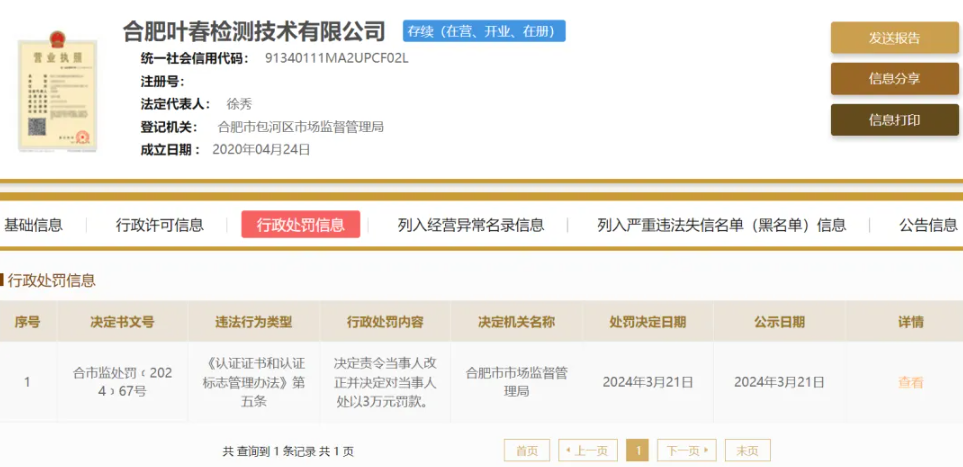Screen dimensions: 963x467
Task: Click the 上一页 previous page button
Action: point(587,451)
